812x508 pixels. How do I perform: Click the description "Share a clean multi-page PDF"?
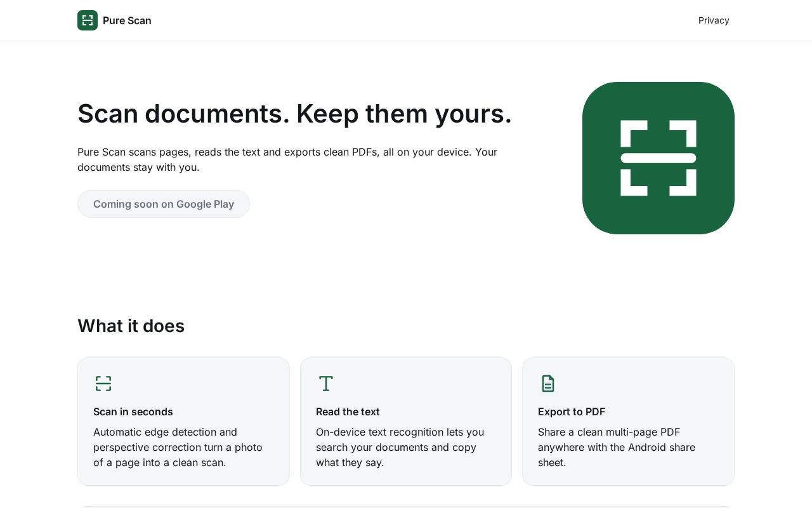pos(617,447)
